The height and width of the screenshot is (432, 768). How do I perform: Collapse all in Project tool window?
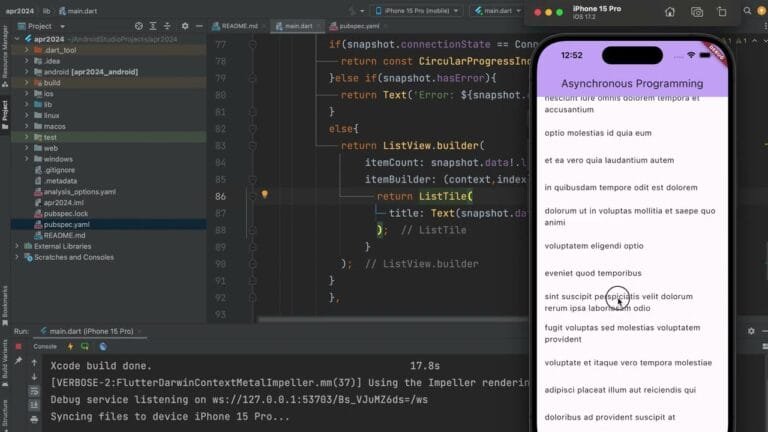click(x=167, y=26)
